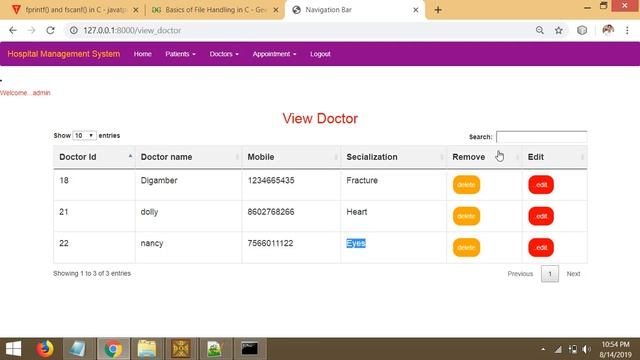Sort by the Remove column header
This screenshot has height=360, width=640.
click(x=484, y=157)
